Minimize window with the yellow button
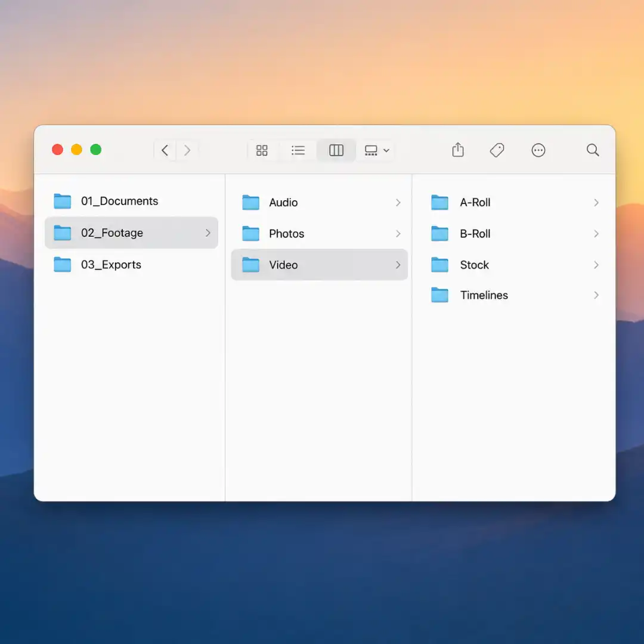Screen dimensions: 644x644 click(76, 150)
